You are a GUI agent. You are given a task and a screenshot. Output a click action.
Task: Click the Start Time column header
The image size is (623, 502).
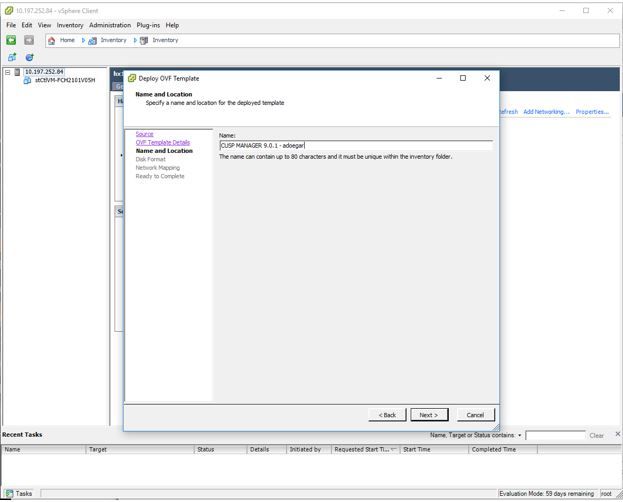434,450
